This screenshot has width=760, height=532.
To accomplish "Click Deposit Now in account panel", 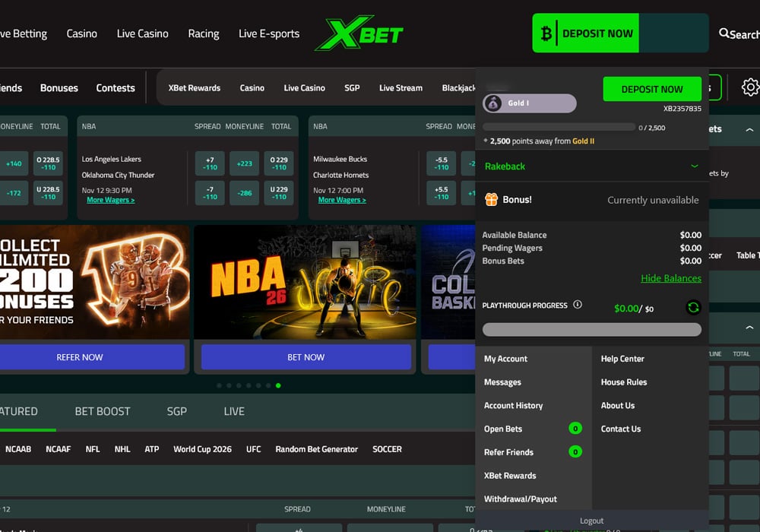I will [x=652, y=89].
